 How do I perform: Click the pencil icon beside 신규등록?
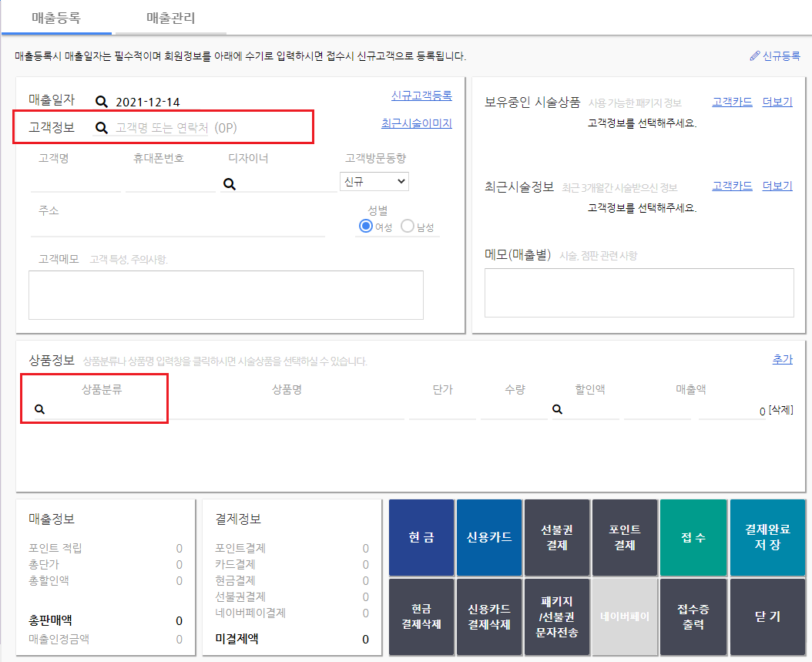[x=755, y=56]
